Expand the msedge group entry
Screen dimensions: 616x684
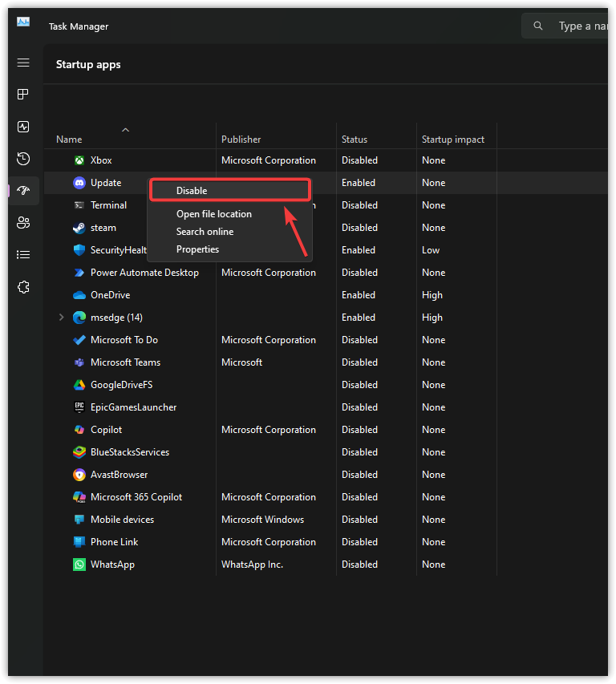click(61, 317)
